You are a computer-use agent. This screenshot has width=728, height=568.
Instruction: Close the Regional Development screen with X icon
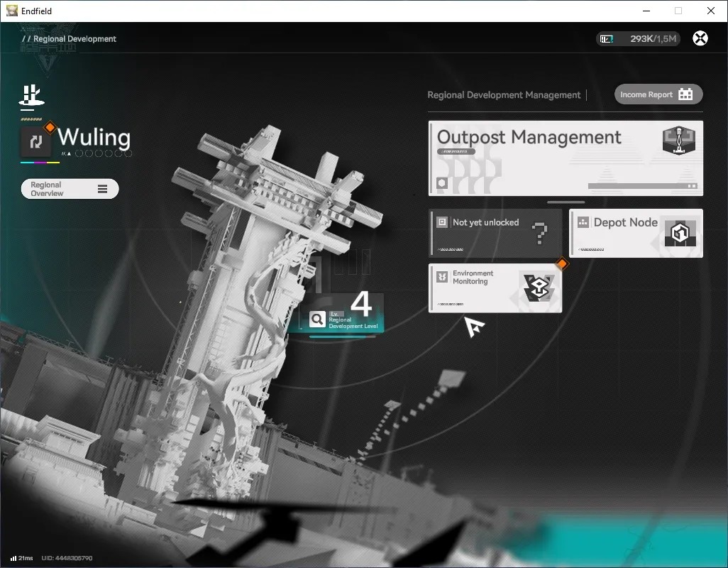(x=700, y=38)
